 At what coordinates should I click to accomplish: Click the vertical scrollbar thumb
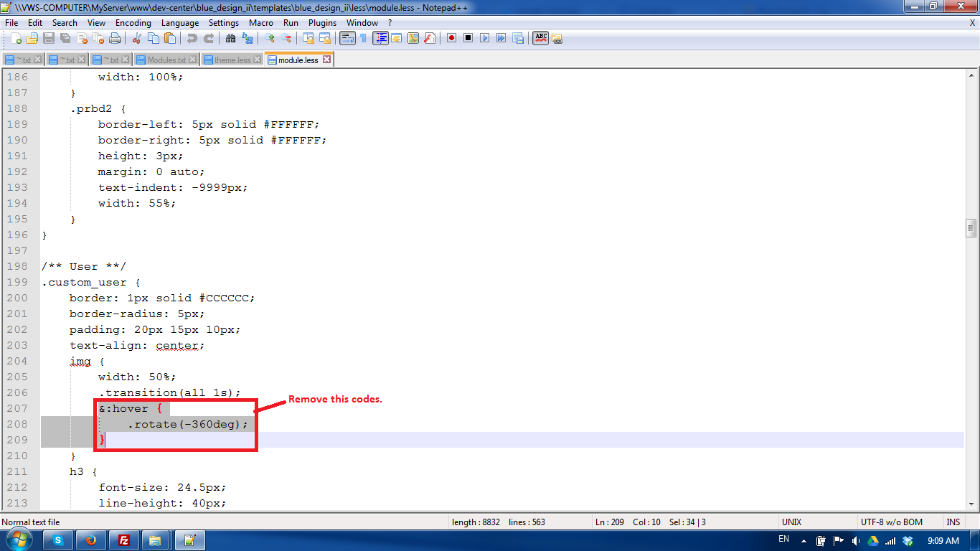(x=971, y=228)
